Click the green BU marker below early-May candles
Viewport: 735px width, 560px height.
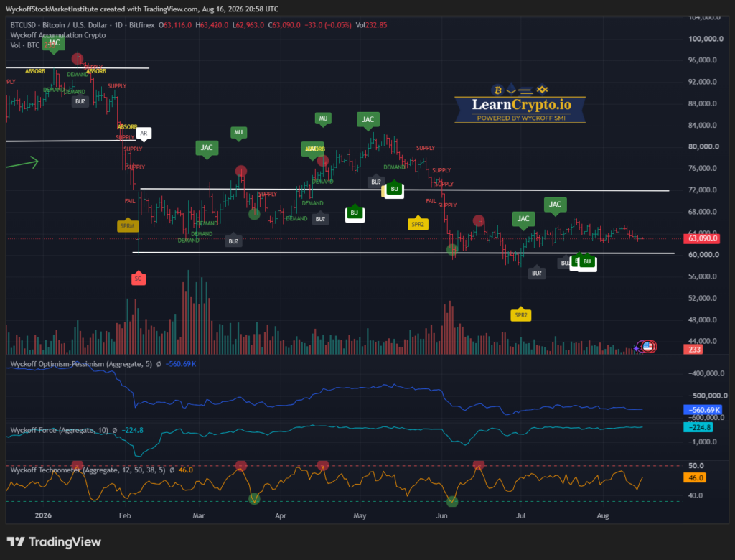pyautogui.click(x=355, y=213)
